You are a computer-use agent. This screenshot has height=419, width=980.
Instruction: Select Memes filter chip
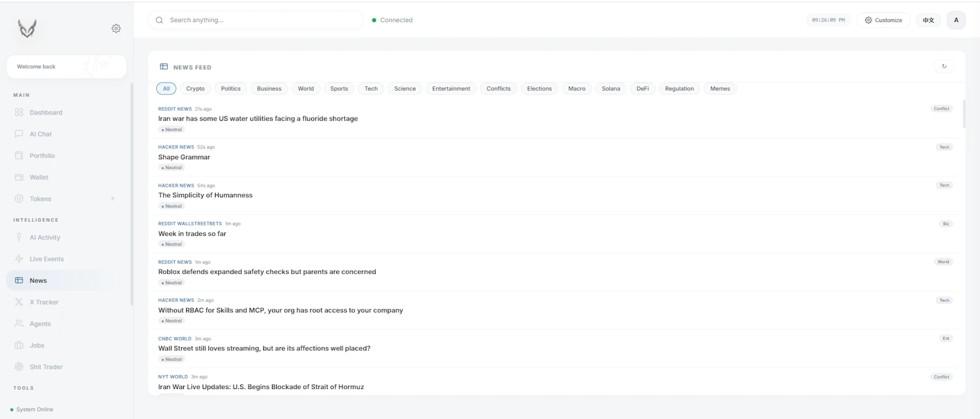pyautogui.click(x=720, y=89)
